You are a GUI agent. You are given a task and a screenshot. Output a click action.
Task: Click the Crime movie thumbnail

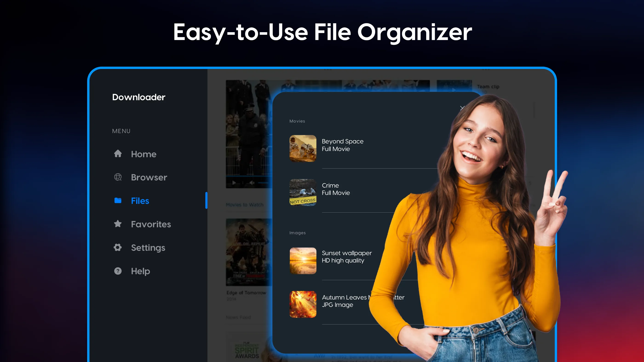(303, 192)
